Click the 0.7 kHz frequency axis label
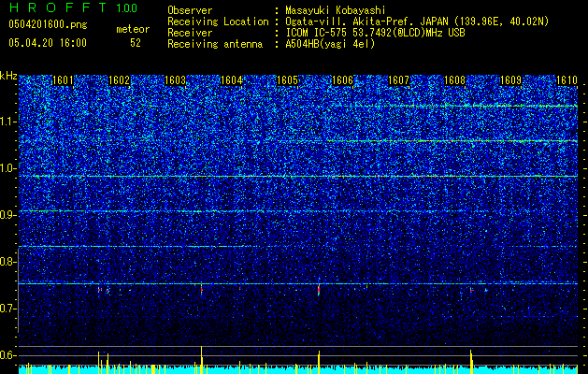Screen dimensions: 588x374 pos(7,309)
